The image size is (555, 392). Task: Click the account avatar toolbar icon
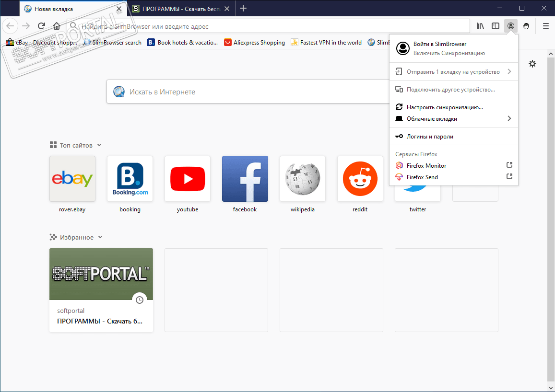[x=511, y=26]
